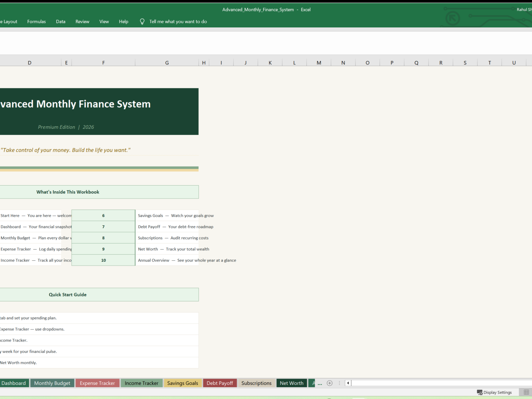Select column M header

coord(319,62)
